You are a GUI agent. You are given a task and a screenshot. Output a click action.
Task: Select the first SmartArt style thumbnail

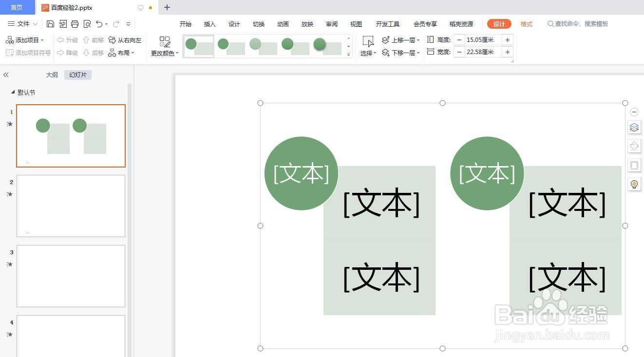(x=199, y=46)
